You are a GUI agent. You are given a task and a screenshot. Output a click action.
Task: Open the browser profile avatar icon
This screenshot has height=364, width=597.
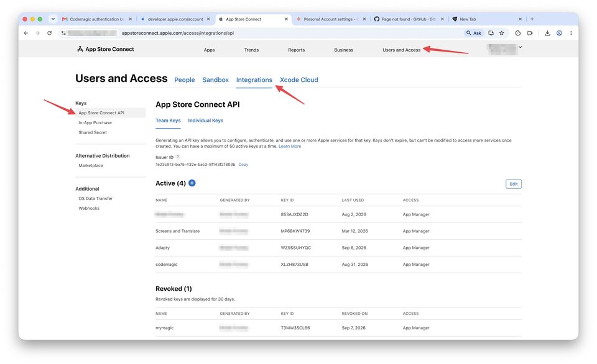[559, 33]
